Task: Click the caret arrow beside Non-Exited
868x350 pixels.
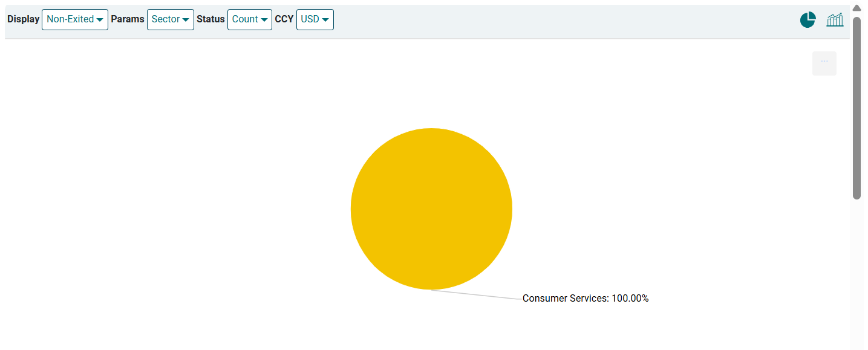Action: click(x=100, y=20)
